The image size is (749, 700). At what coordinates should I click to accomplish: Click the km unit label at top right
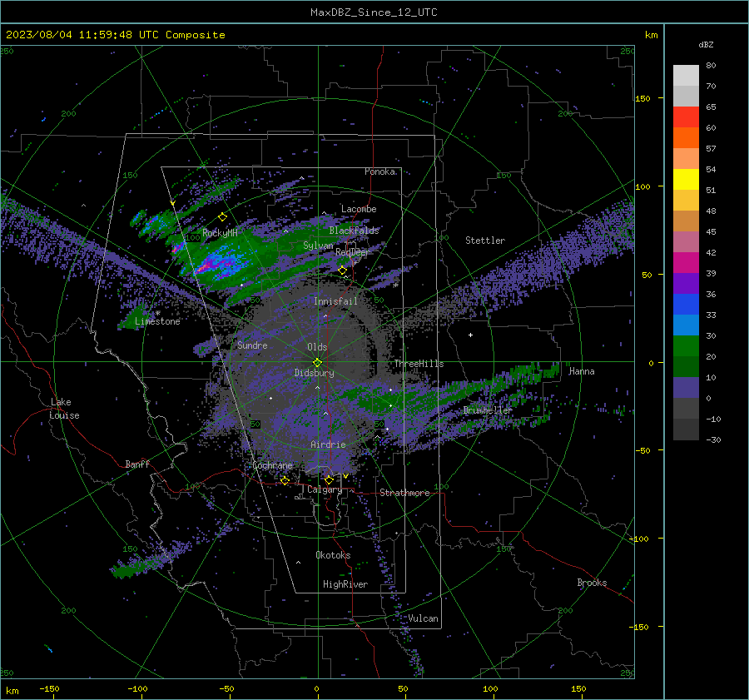coord(652,35)
